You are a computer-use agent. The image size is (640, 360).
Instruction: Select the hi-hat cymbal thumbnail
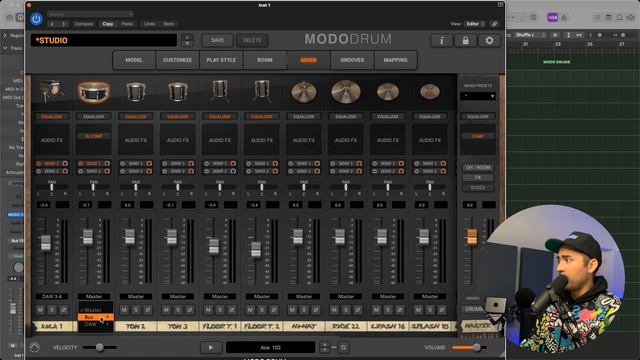click(304, 91)
